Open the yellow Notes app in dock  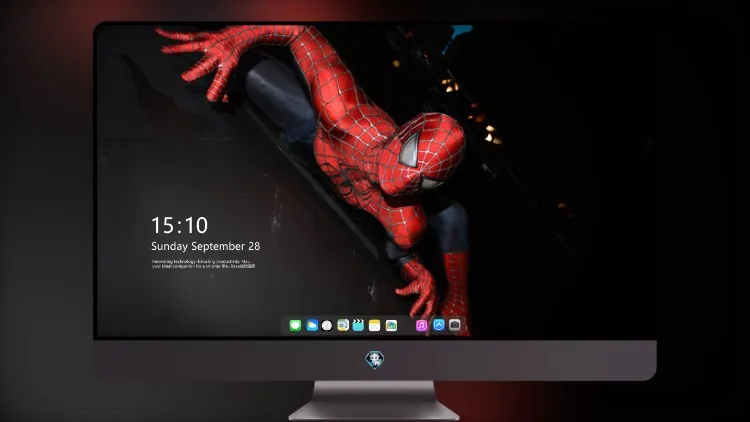[375, 326]
